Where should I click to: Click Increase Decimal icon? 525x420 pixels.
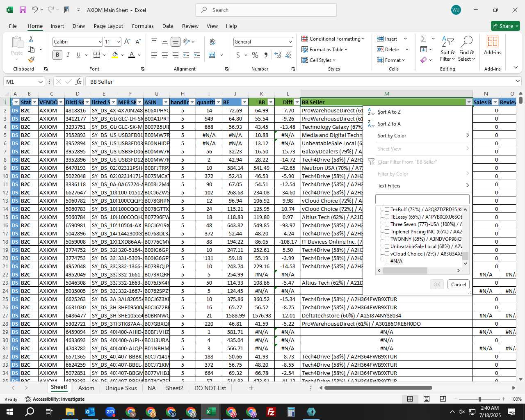tap(278, 55)
